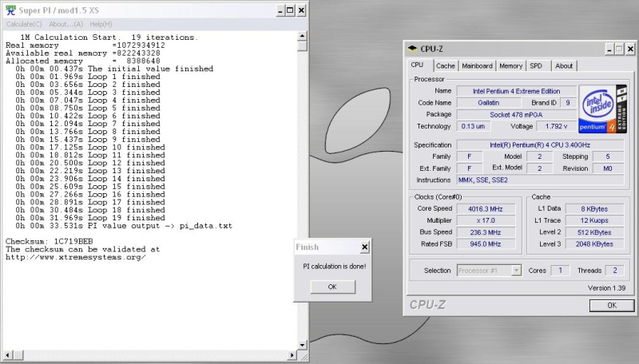Click the vertical scrollbar thumb in Super PI
639x364 pixels.
pyautogui.click(x=302, y=45)
